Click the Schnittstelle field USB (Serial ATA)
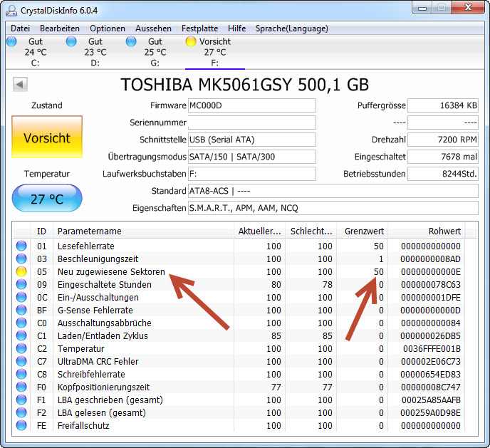 click(x=252, y=140)
